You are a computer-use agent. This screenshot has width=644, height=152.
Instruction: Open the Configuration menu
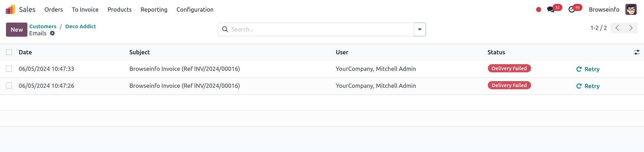click(x=195, y=10)
